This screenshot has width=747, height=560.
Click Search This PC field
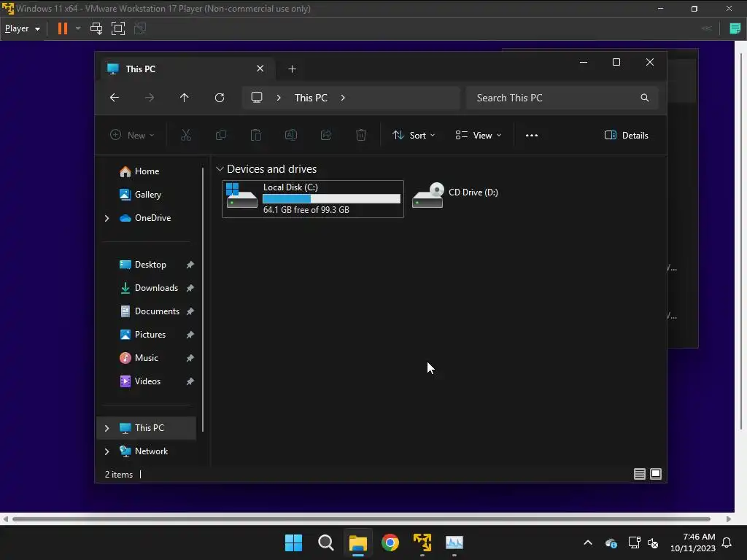(x=562, y=98)
